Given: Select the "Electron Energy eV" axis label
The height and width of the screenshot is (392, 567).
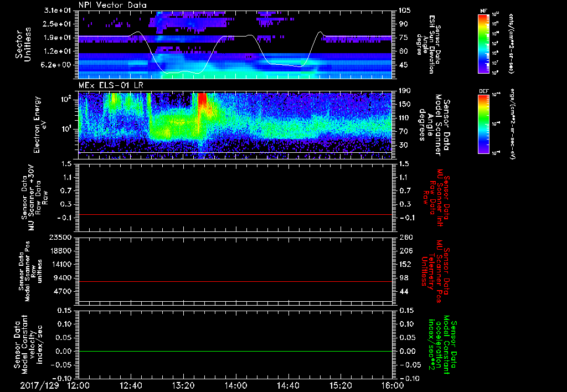Looking at the screenshot, I should point(41,125).
